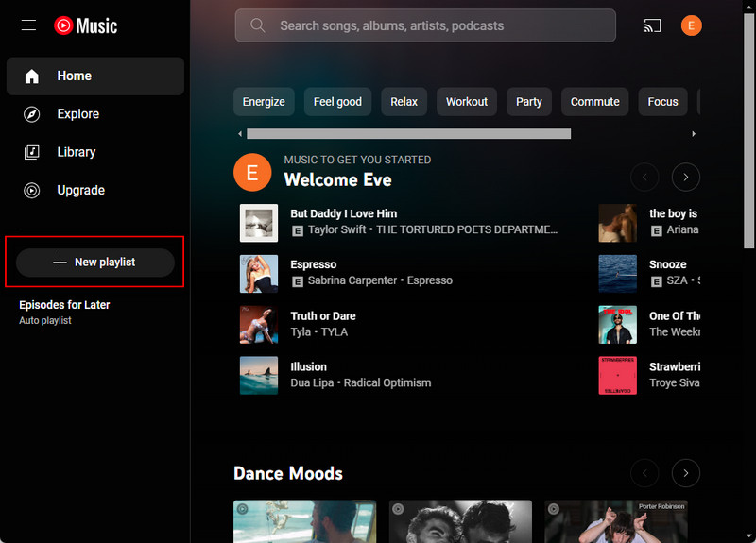The image size is (756, 543).
Task: Select the Party mood chip
Action: [529, 102]
